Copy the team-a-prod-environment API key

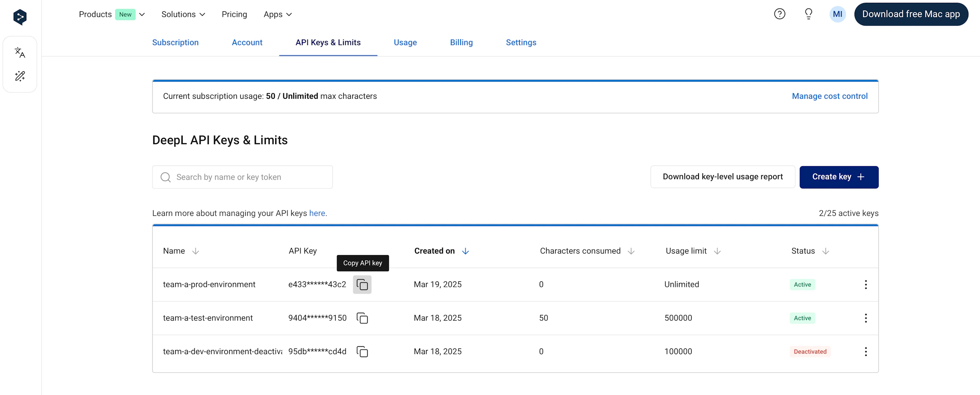[362, 284]
